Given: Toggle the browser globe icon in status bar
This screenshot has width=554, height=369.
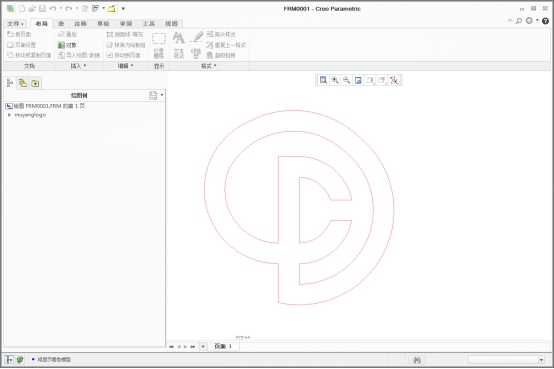Looking at the screenshot, I should tap(20, 359).
